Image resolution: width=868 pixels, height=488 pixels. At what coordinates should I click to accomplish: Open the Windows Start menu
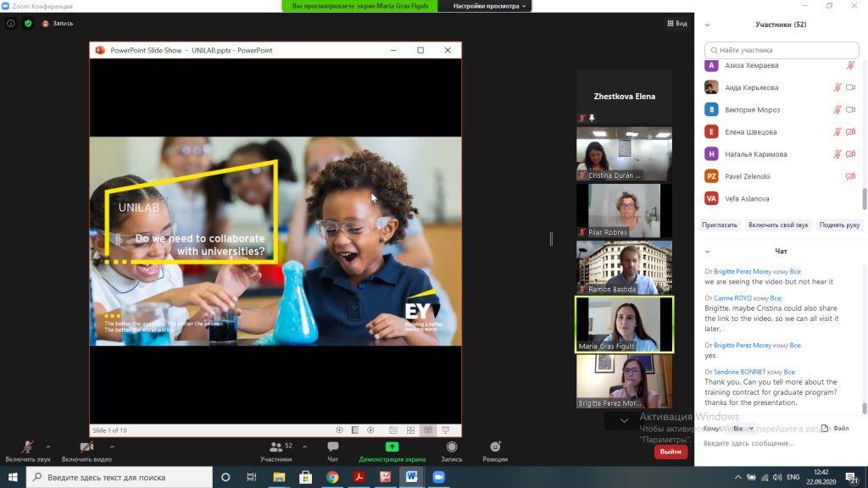point(13,477)
